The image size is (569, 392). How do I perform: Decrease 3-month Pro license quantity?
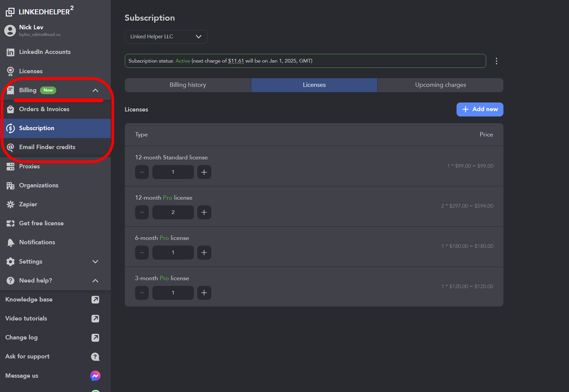[x=142, y=293]
